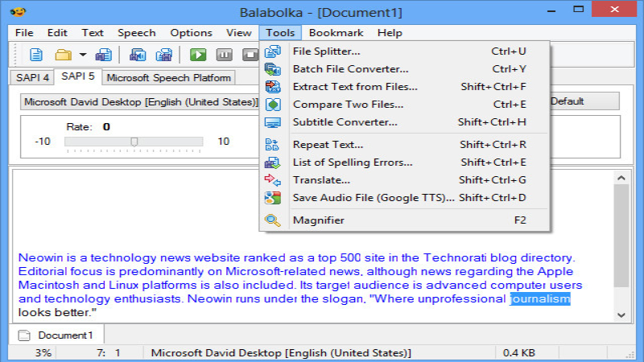Open the View menu
The height and width of the screenshot is (362, 644).
(x=238, y=33)
